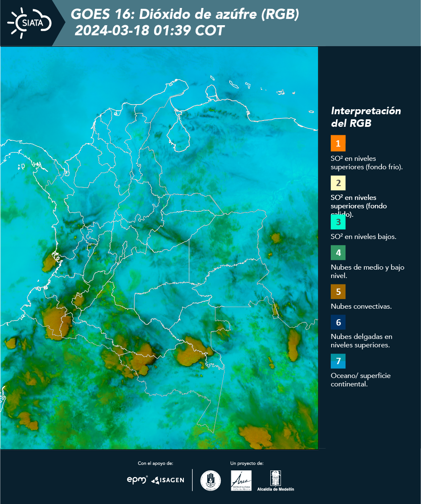Click the label 'Nubes convectivas.'
The width and height of the screenshot is (421, 504).
361,306
